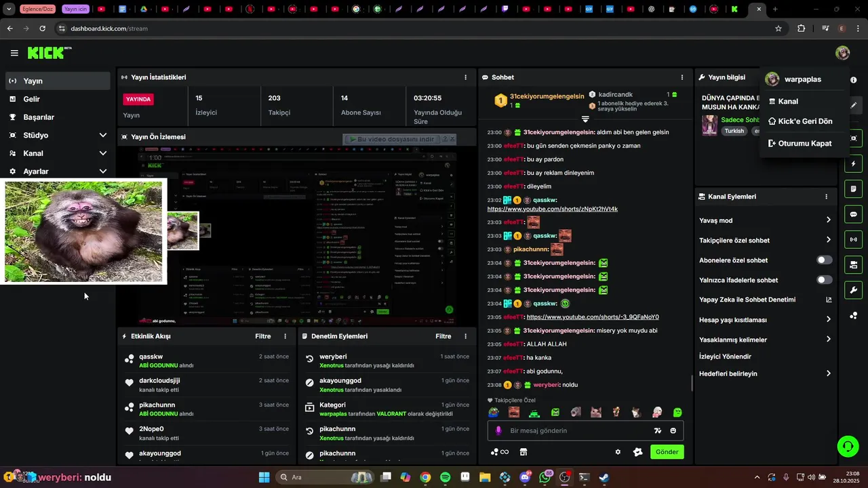This screenshot has width=868, height=488.
Task: Click the star badge icon beside Gönder
Action: (x=637, y=452)
